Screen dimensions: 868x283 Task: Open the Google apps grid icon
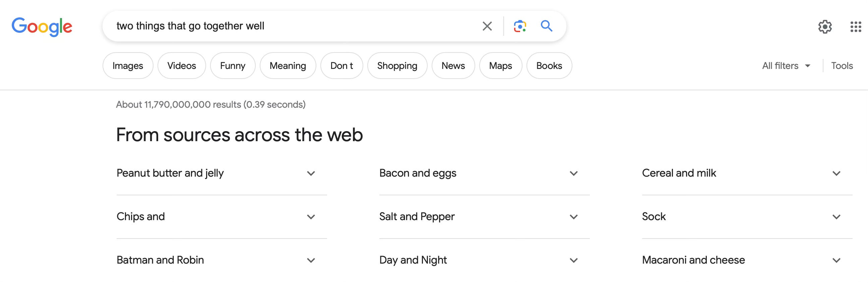[x=856, y=26]
